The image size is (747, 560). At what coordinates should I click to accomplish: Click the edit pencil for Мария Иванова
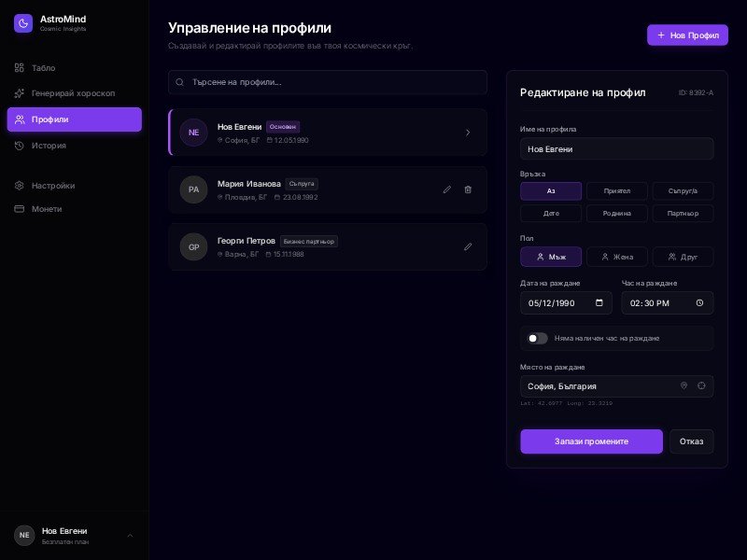[x=447, y=189]
